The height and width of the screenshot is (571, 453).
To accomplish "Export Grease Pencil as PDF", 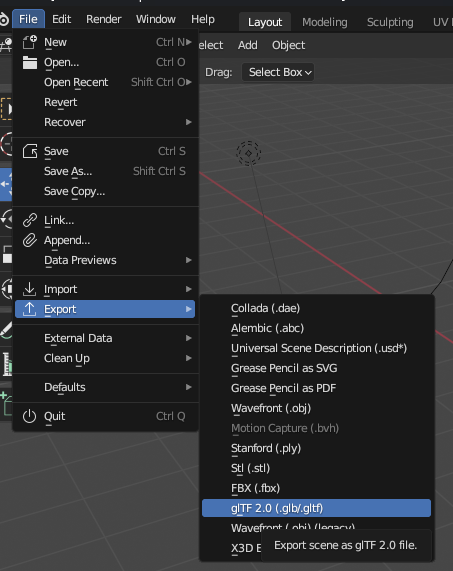I will coord(316,389).
